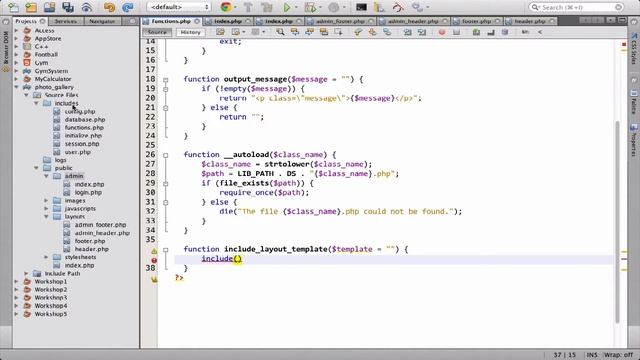Collapse the output_message function code fold

pyautogui.click(x=165, y=80)
